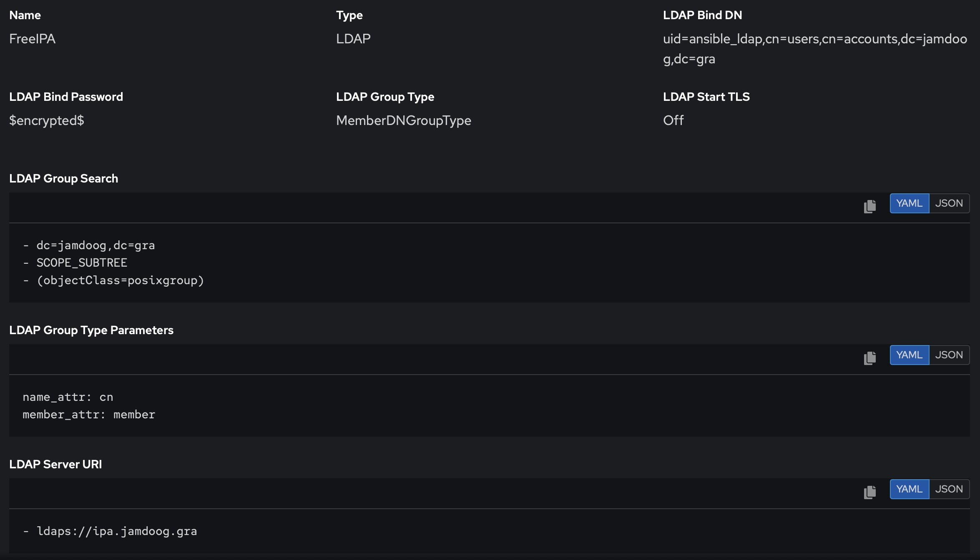The width and height of the screenshot is (980, 560).
Task: Switch LDAP Server URI display to JSON
Action: tap(949, 489)
